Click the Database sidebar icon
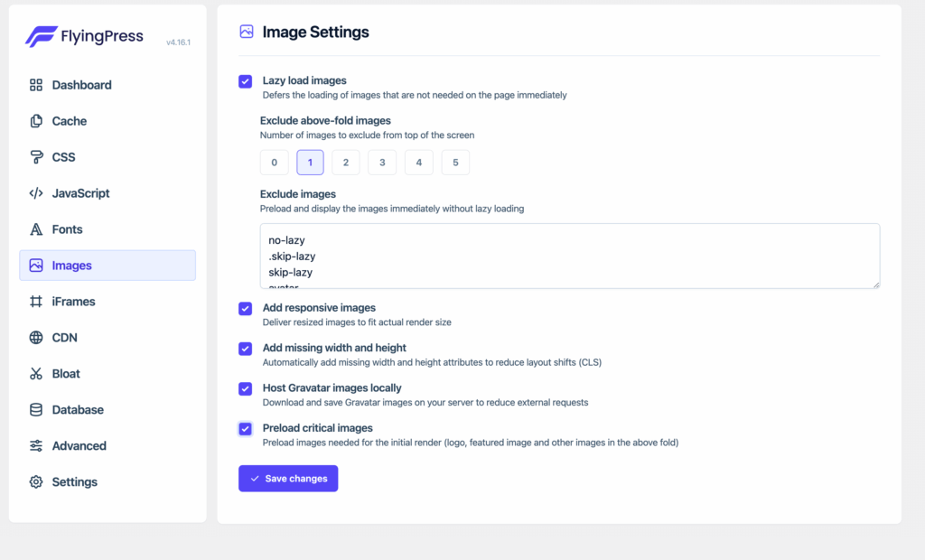The width and height of the screenshot is (925, 560). coord(34,409)
